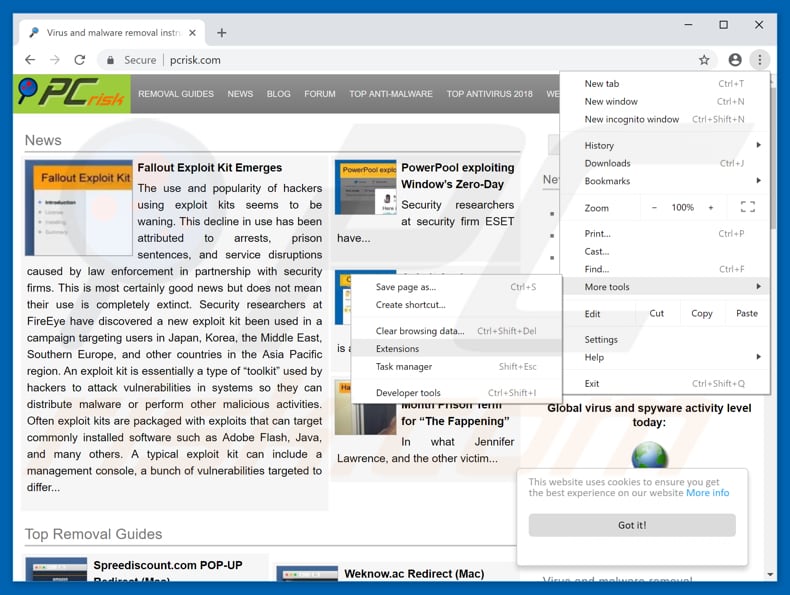Click the PCrisk logo

(x=72, y=93)
